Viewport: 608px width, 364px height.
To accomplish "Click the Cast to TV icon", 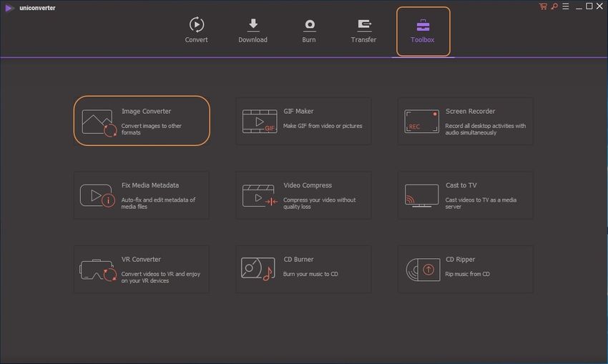I will point(421,195).
